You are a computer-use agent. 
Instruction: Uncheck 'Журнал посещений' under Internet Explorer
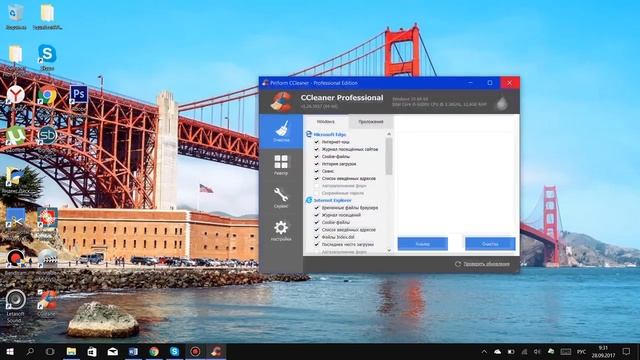(316, 215)
